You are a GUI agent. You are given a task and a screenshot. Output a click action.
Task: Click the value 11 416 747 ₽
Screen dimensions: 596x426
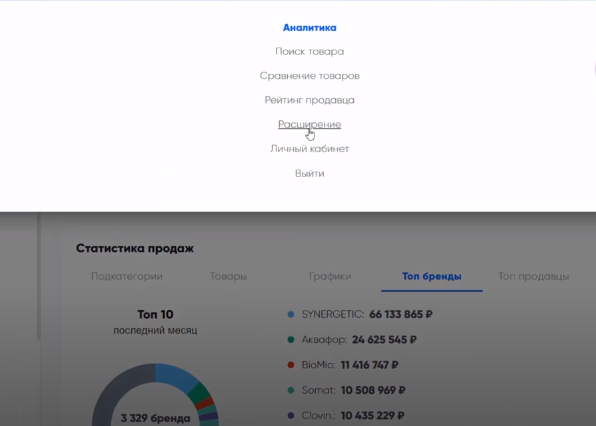tap(369, 365)
